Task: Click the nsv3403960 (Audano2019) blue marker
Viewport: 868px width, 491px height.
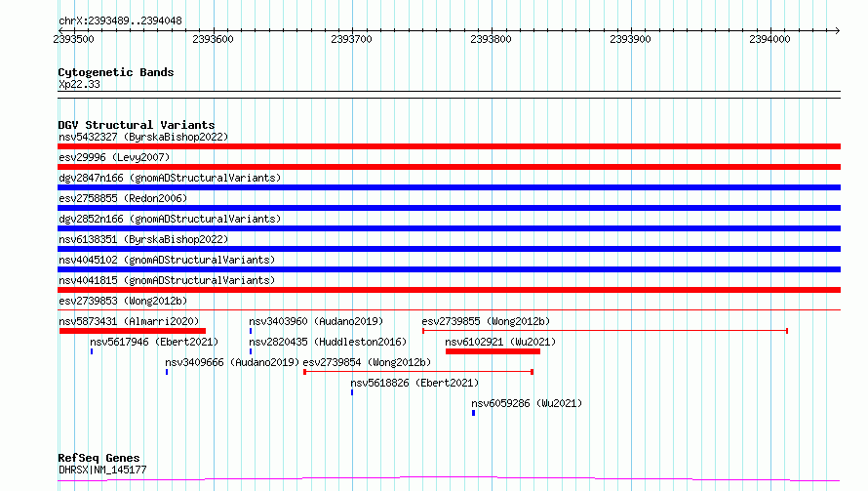Action: [251, 331]
